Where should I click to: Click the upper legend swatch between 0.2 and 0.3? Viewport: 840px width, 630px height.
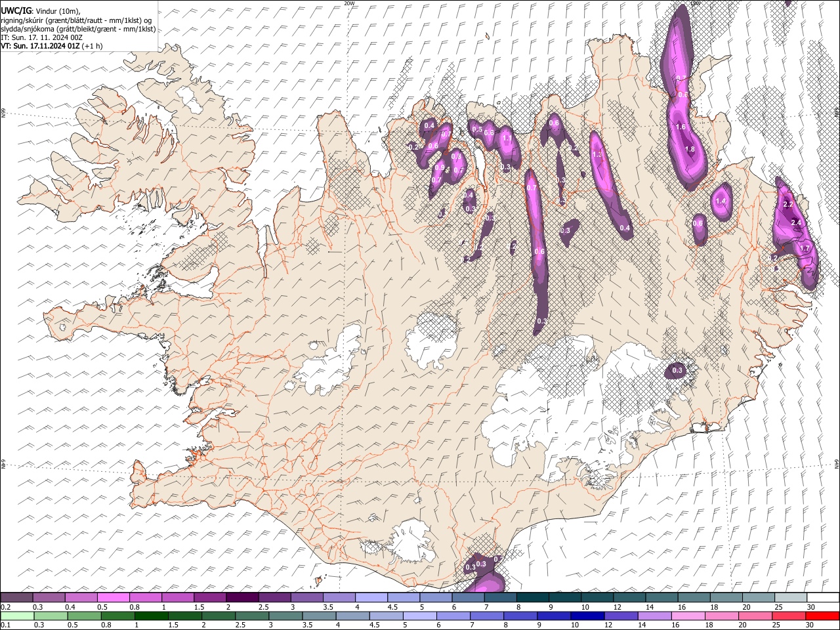point(16,597)
